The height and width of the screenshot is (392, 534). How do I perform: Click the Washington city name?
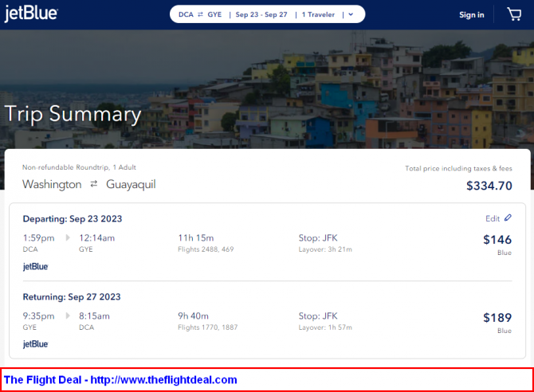click(52, 184)
